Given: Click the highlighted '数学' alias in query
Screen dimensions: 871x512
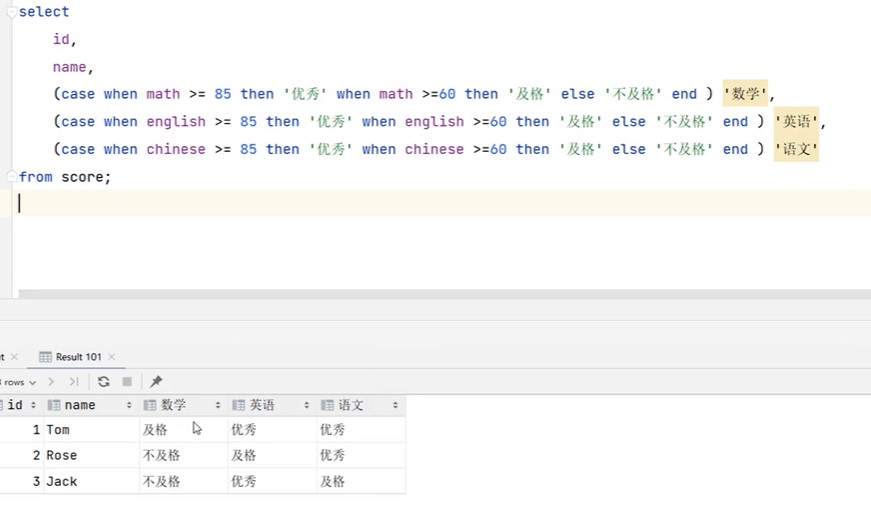Looking at the screenshot, I should pos(746,94).
